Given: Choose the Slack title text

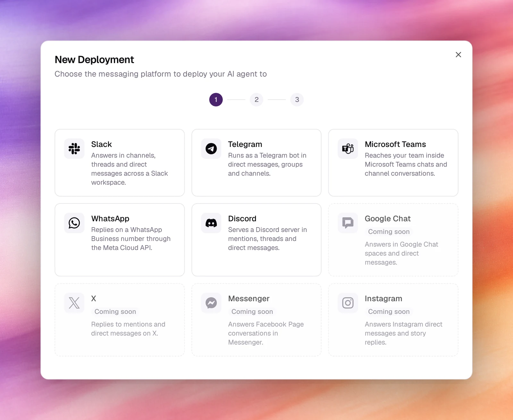Looking at the screenshot, I should click(x=101, y=144).
